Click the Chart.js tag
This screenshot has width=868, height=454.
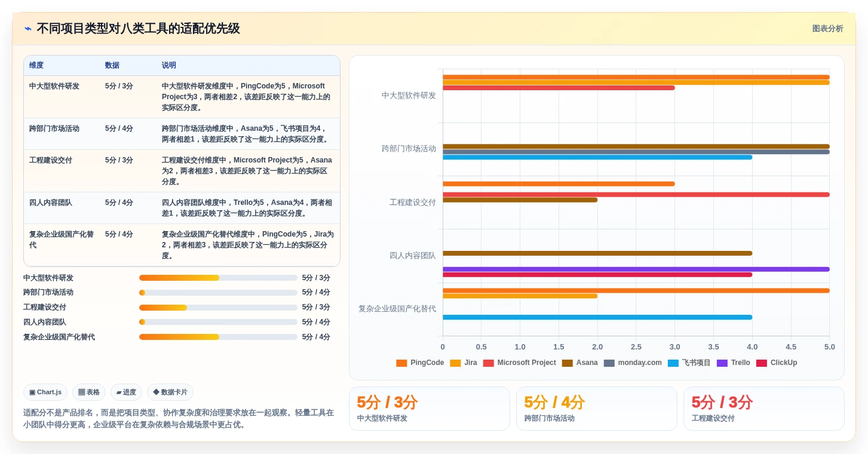coord(45,392)
